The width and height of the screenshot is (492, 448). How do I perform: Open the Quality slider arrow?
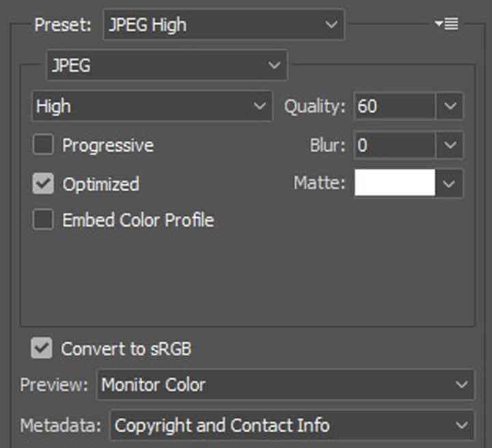tap(450, 106)
